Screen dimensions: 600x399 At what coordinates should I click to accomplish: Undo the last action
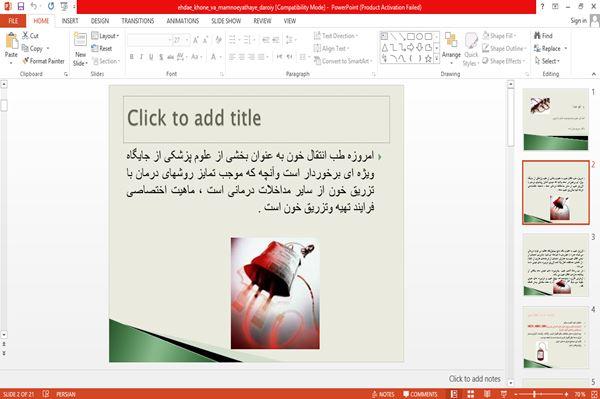[x=34, y=6]
